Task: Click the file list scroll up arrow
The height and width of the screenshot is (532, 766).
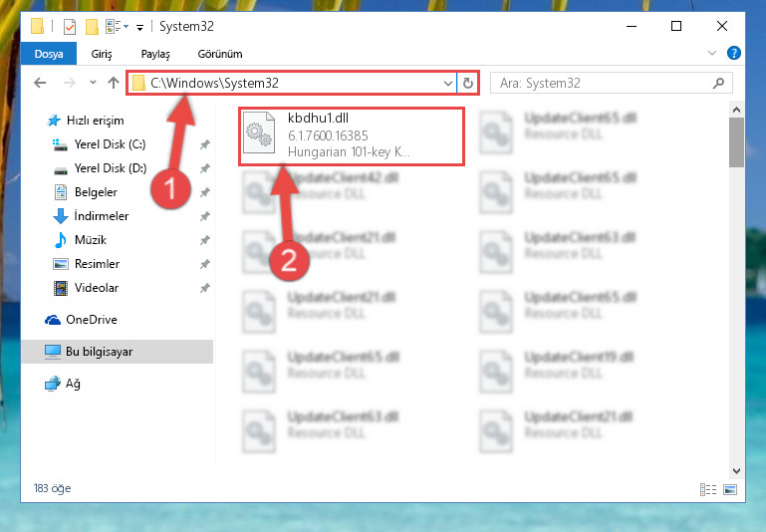Action: coord(737,110)
